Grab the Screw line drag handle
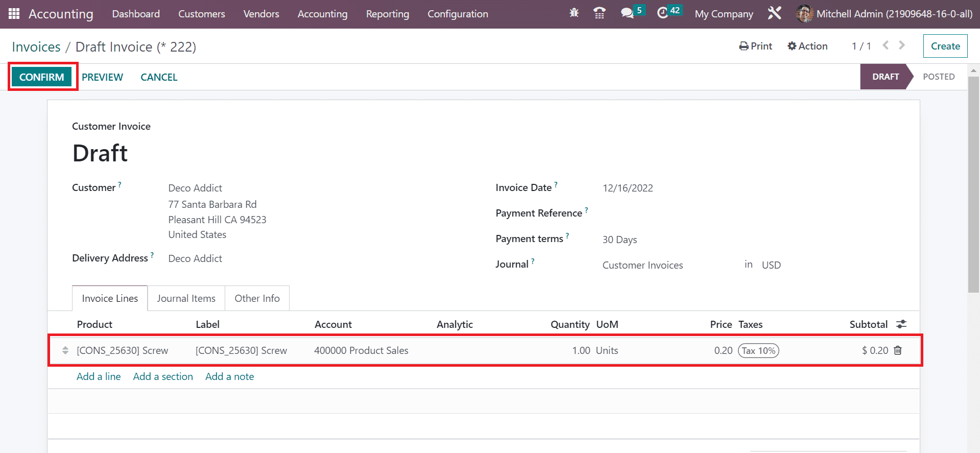 [65, 350]
